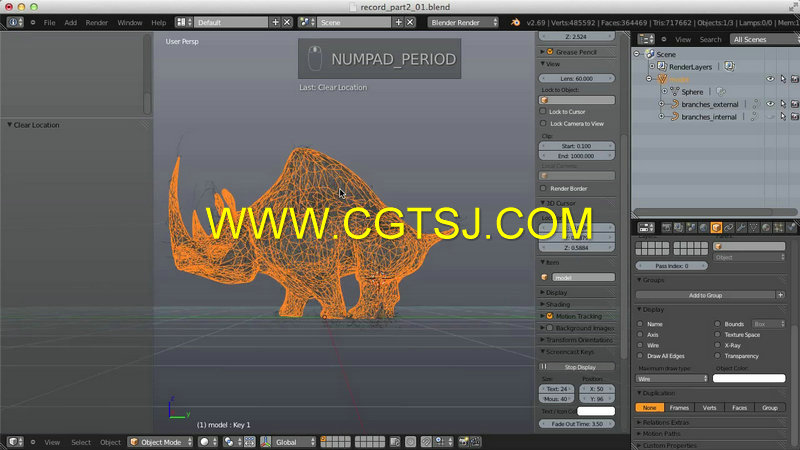Open the Global orientation dropdown
Viewport: 800px width, 450px height.
[x=289, y=442]
